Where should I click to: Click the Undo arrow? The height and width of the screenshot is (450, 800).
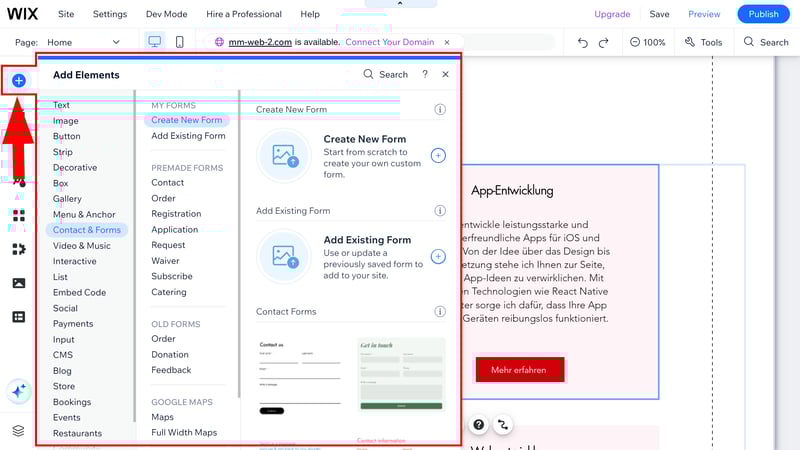pyautogui.click(x=583, y=42)
